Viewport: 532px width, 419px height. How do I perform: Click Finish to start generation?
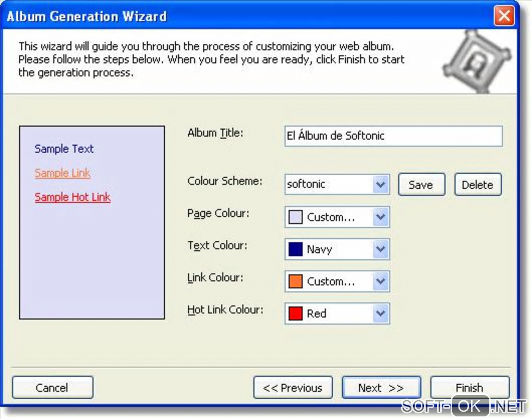click(x=469, y=387)
